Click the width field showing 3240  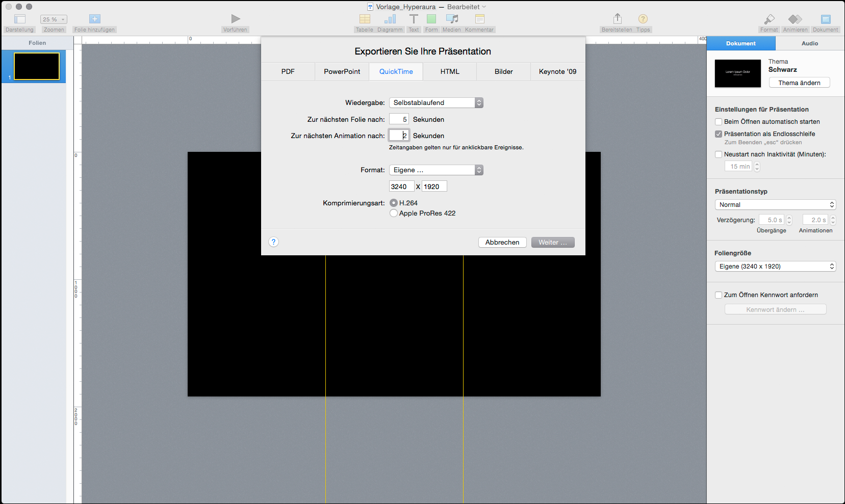[401, 187]
